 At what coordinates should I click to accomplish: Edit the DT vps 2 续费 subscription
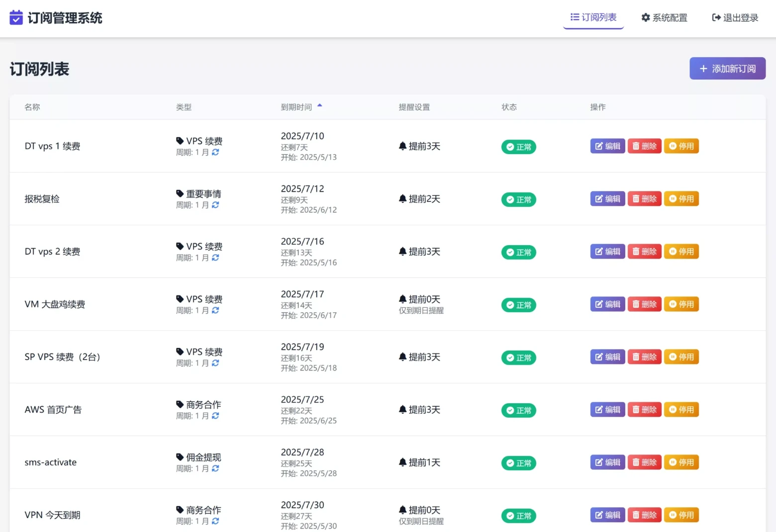coord(607,252)
